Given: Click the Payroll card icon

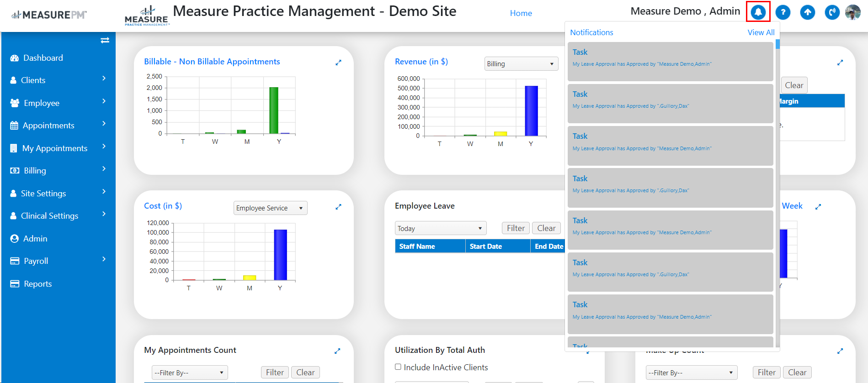Looking at the screenshot, I should pos(15,261).
